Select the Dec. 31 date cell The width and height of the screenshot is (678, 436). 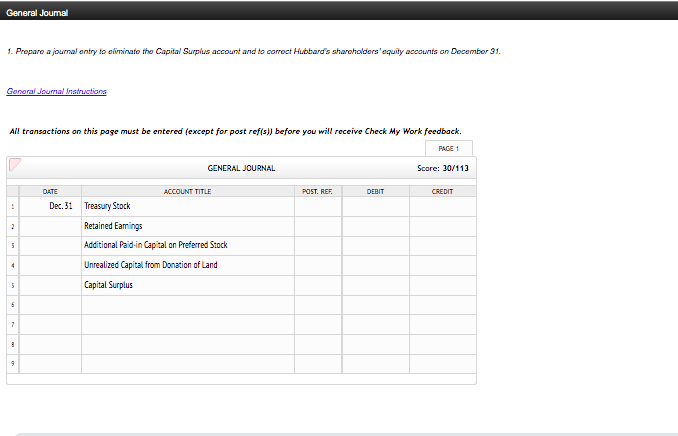[x=50, y=206]
